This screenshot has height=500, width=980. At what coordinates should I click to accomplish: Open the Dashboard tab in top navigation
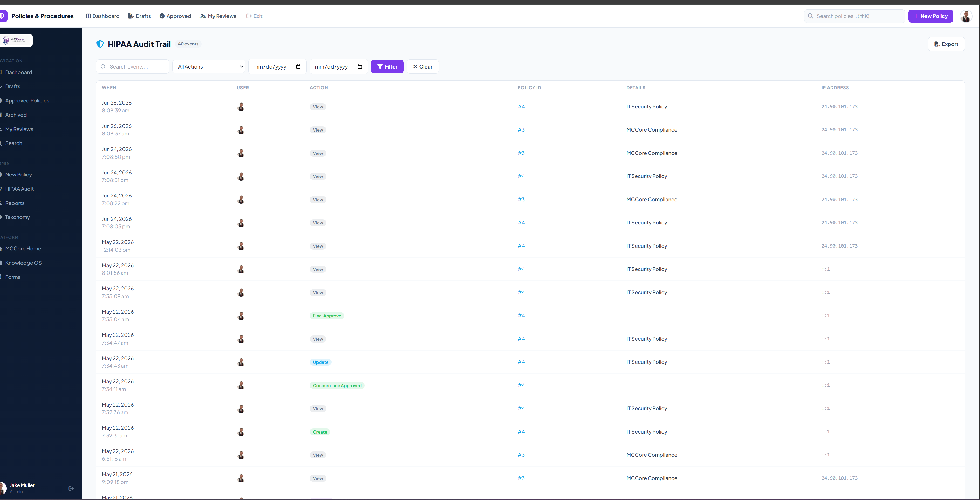pyautogui.click(x=103, y=16)
